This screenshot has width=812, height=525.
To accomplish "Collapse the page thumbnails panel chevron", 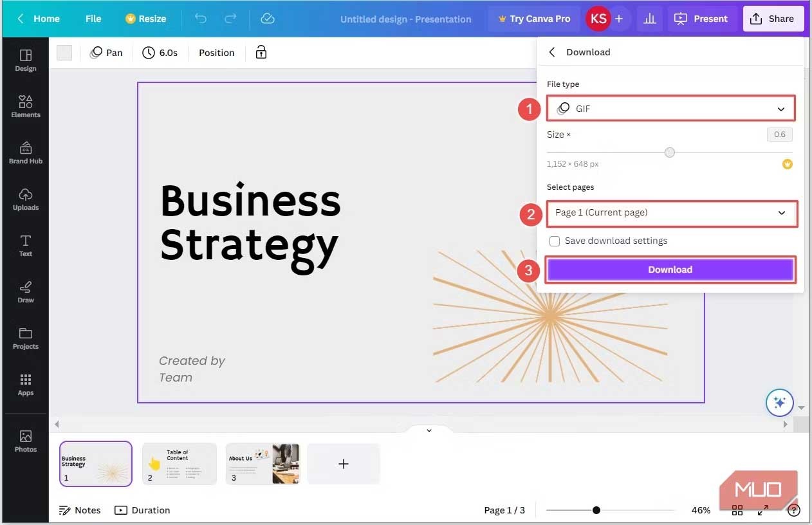I will 429,430.
